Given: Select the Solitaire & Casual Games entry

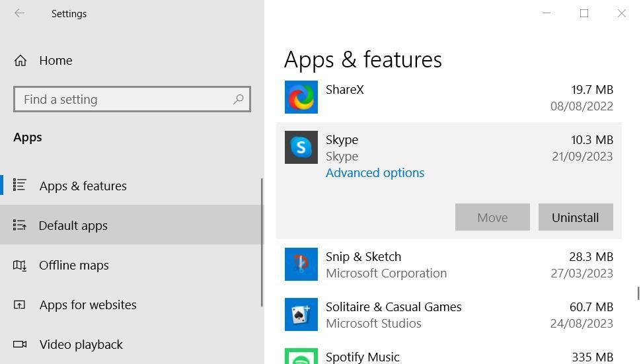Looking at the screenshot, I should click(x=393, y=307).
